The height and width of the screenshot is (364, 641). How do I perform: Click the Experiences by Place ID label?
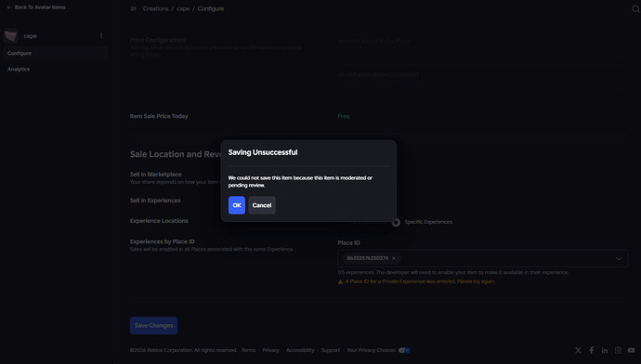163,241
